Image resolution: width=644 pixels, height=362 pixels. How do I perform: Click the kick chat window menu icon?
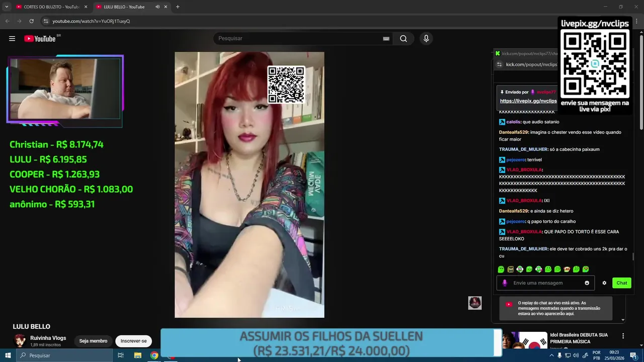coord(499,64)
